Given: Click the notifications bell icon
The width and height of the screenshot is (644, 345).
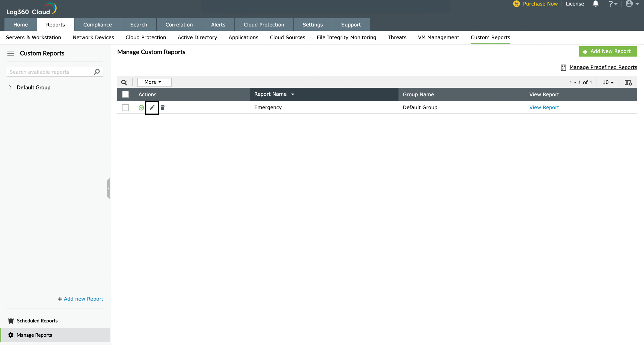Looking at the screenshot, I should [x=595, y=4].
